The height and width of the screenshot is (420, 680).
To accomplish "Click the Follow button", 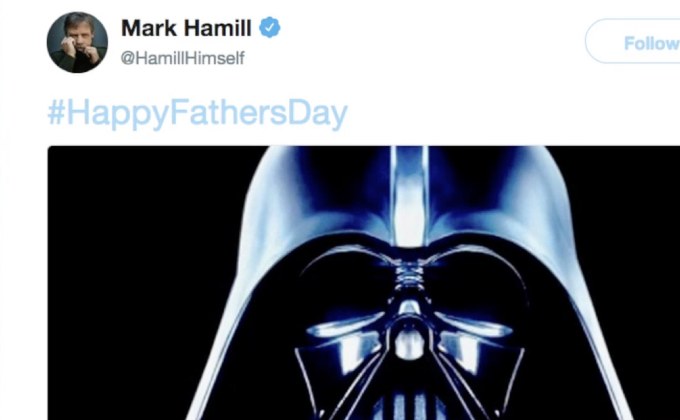I will [x=633, y=41].
